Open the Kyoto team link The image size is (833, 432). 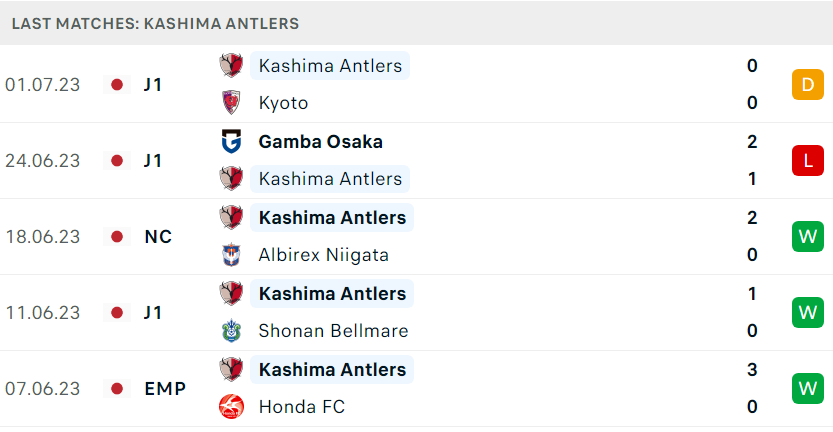tap(283, 103)
